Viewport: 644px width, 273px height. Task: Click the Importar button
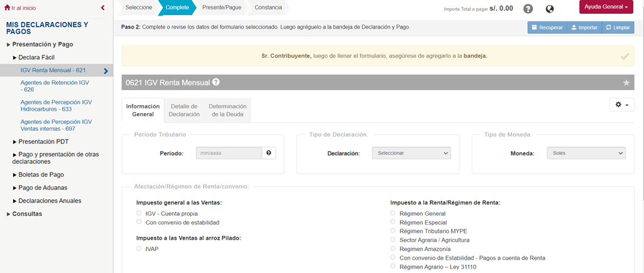pyautogui.click(x=584, y=28)
